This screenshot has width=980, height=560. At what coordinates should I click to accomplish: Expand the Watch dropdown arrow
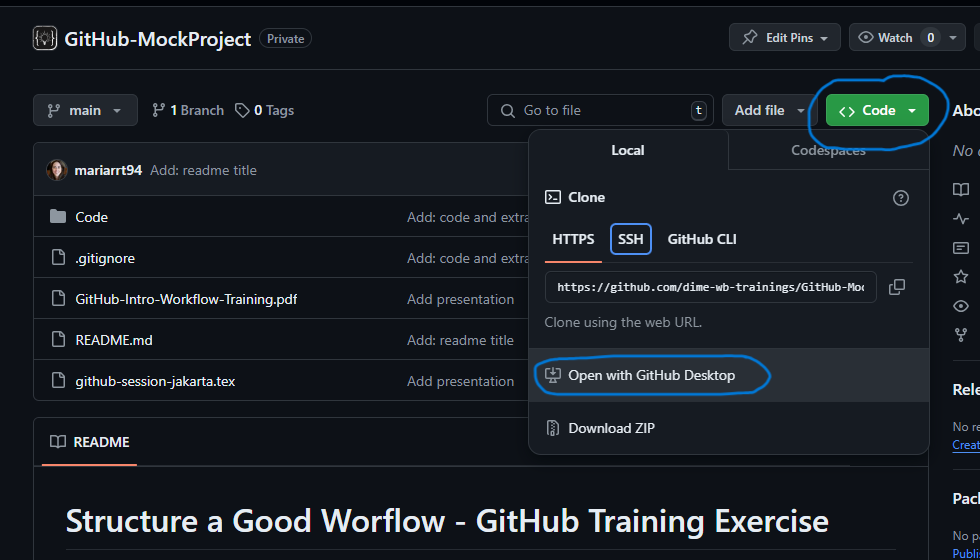click(x=953, y=38)
